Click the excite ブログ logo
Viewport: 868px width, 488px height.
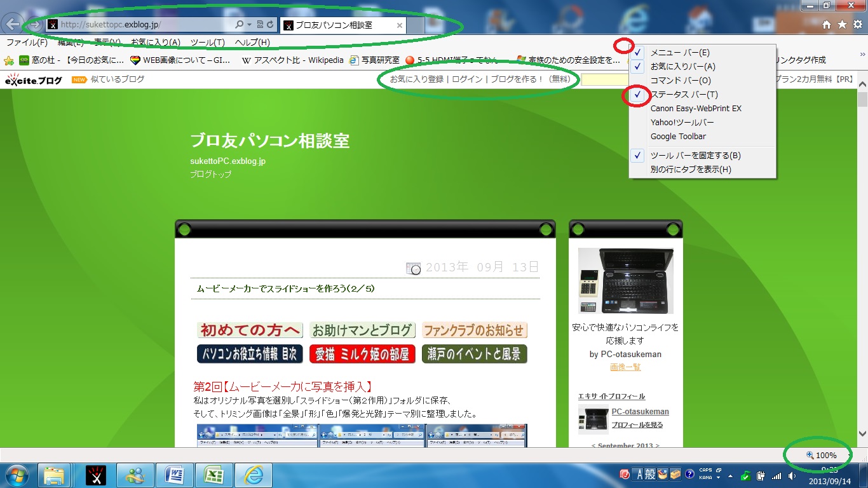coord(34,80)
